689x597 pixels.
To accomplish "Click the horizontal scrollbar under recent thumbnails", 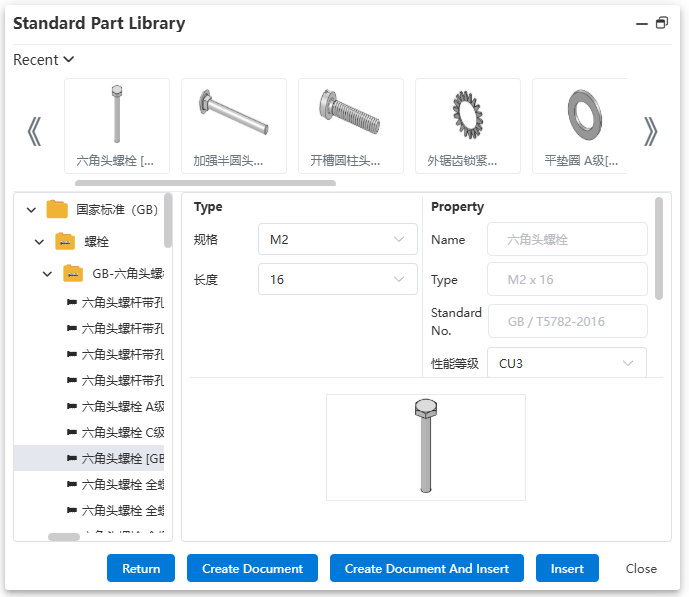I will coord(205,183).
